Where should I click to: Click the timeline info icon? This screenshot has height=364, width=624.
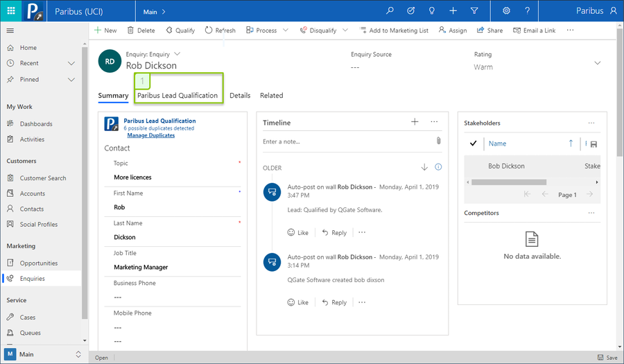438,167
